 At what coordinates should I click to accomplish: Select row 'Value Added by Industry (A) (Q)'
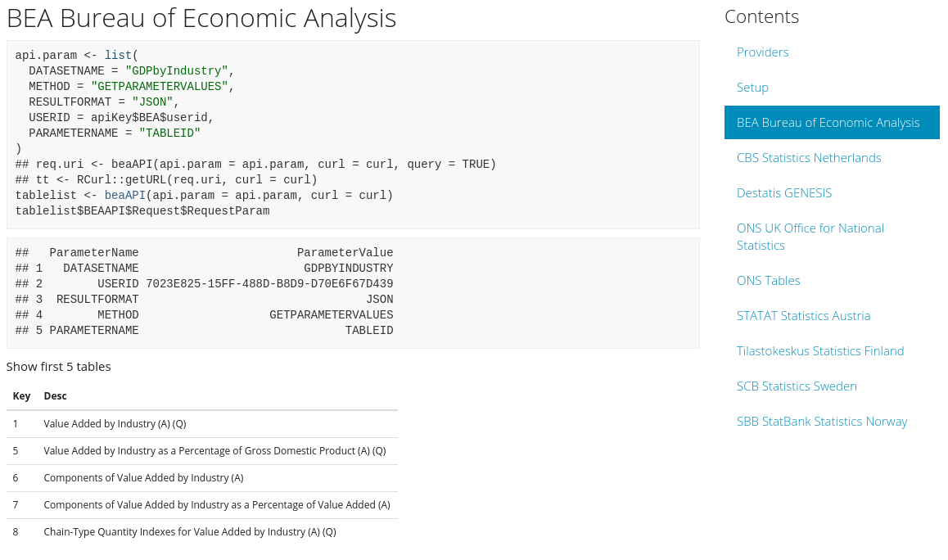click(x=202, y=424)
